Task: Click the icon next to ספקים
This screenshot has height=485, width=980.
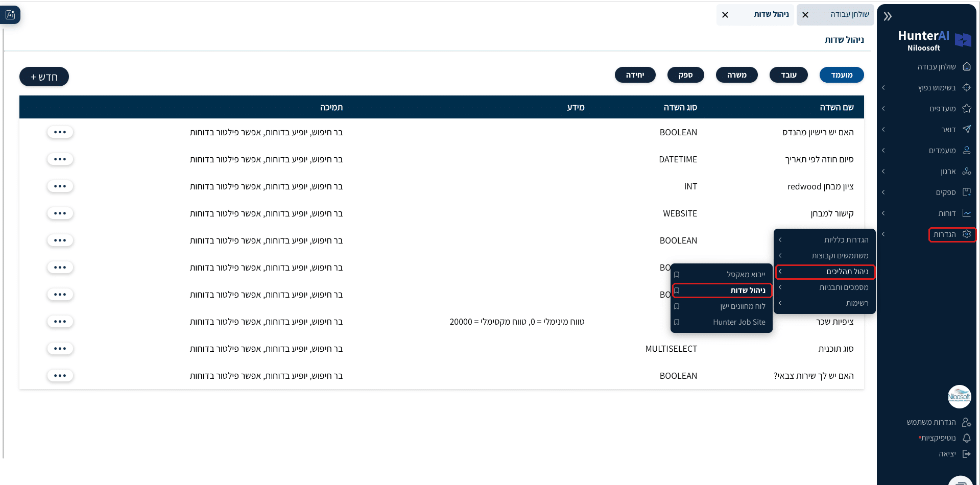Action: pyautogui.click(x=966, y=192)
